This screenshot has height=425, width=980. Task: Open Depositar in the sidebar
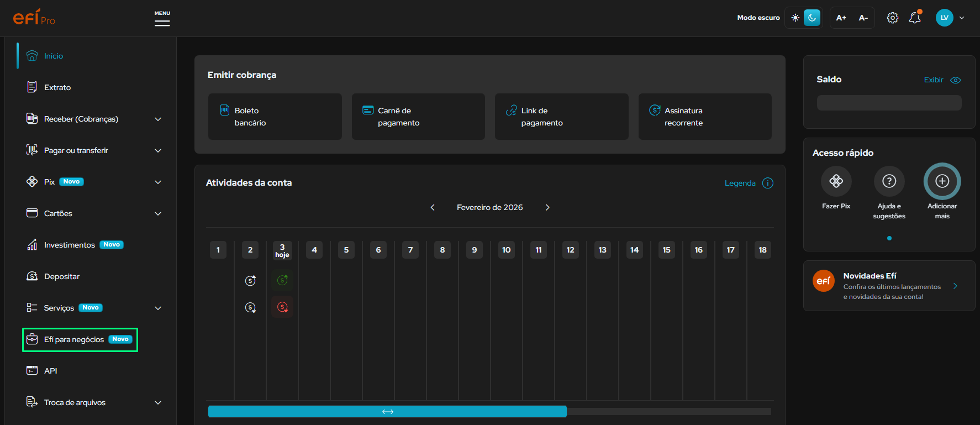[x=62, y=276]
